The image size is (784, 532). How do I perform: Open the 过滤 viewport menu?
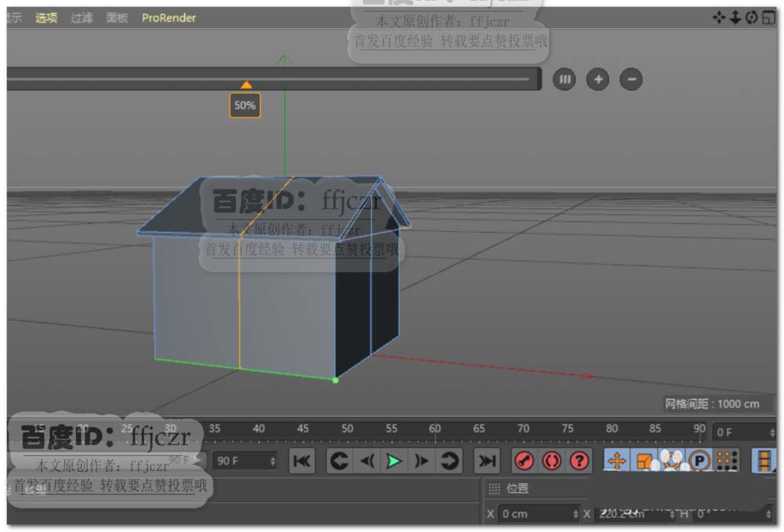click(82, 17)
